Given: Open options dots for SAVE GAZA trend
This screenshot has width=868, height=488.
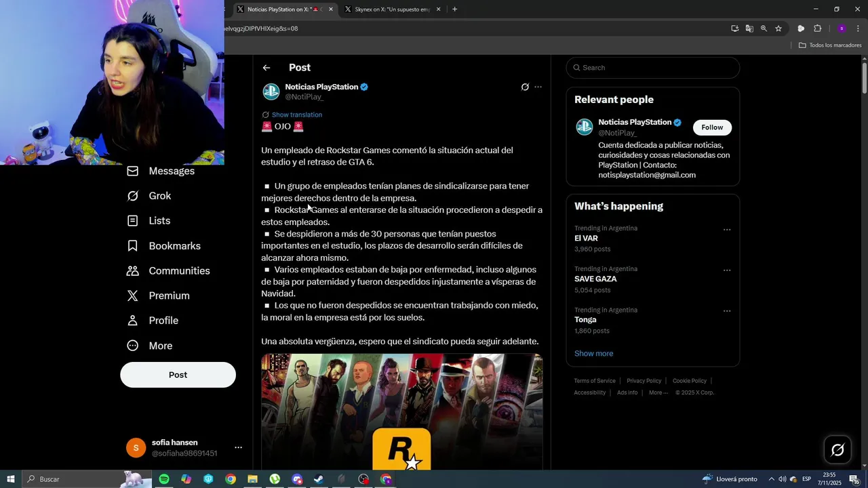Looking at the screenshot, I should 727,270.
